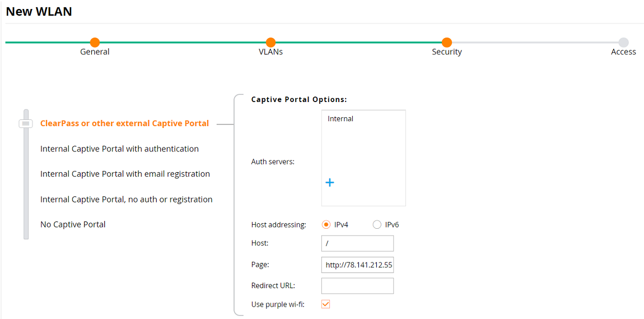Click the captive portal slider handle
This screenshot has height=319, width=644.
click(26, 123)
